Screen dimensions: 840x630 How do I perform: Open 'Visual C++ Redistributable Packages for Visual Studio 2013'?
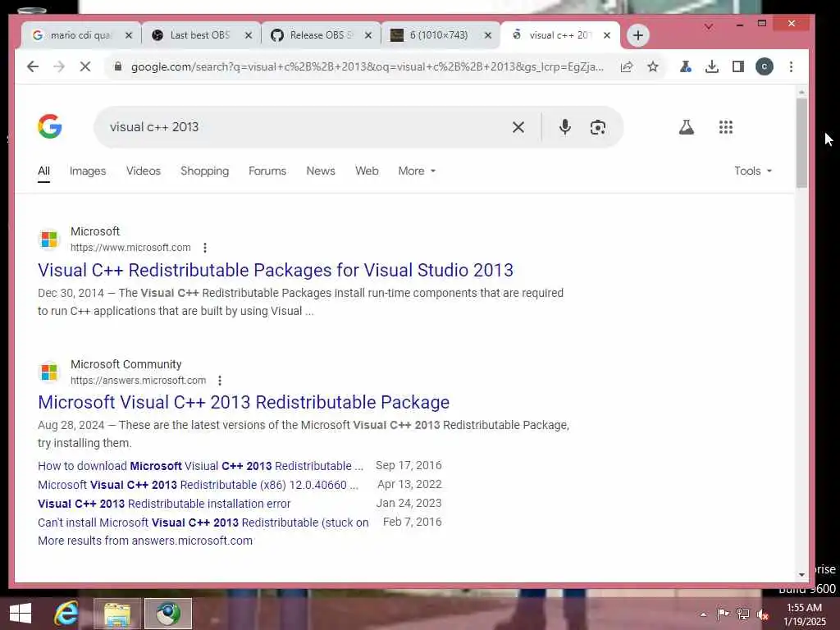(276, 270)
